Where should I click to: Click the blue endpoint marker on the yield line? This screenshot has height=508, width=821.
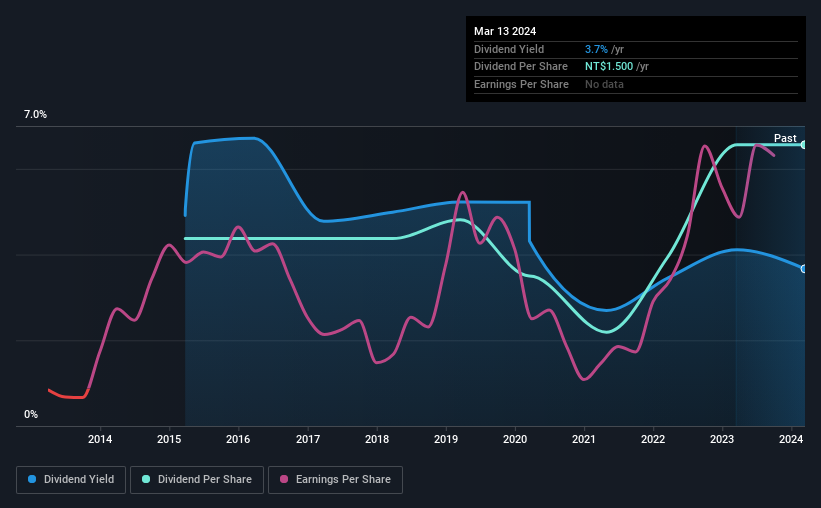coord(803,269)
